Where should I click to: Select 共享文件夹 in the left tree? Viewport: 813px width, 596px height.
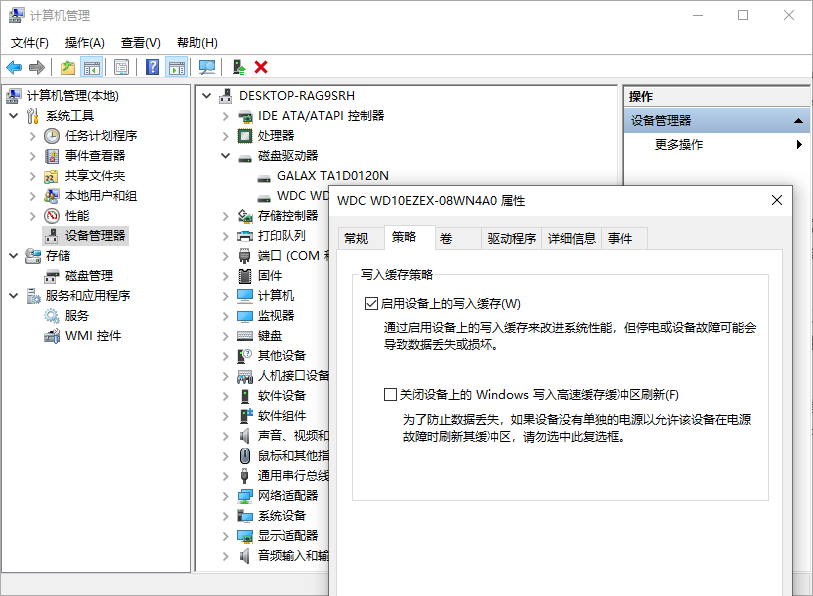pyautogui.click(x=95, y=176)
